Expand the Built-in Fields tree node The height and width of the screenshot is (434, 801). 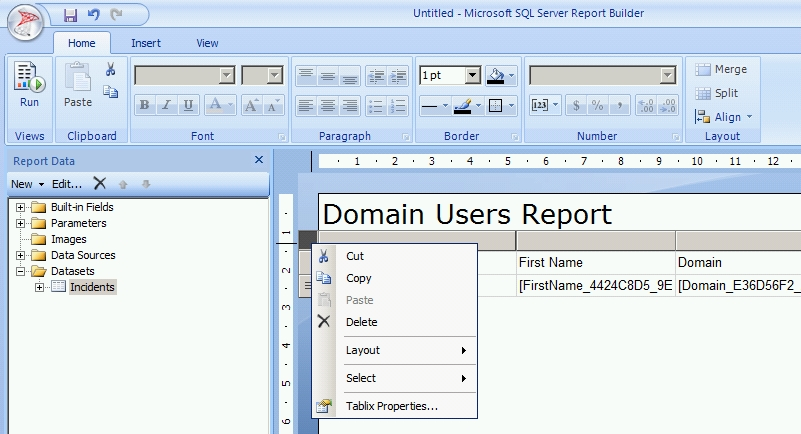pyautogui.click(x=20, y=207)
